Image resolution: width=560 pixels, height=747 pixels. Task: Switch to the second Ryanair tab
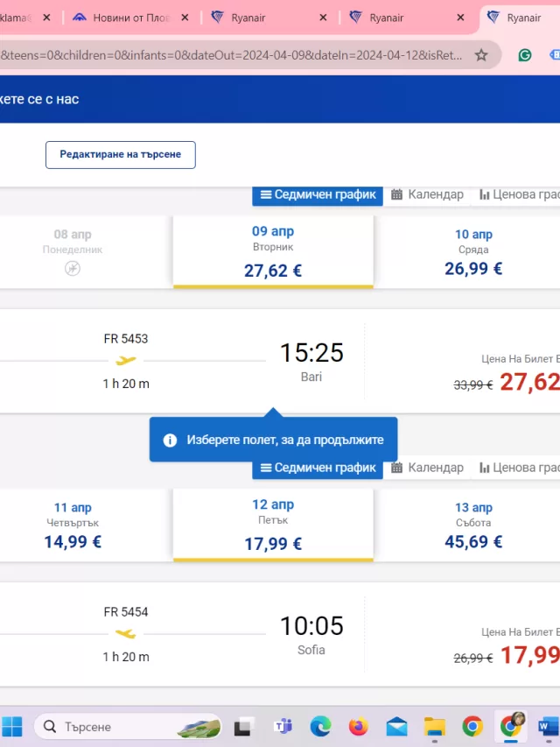(x=407, y=18)
